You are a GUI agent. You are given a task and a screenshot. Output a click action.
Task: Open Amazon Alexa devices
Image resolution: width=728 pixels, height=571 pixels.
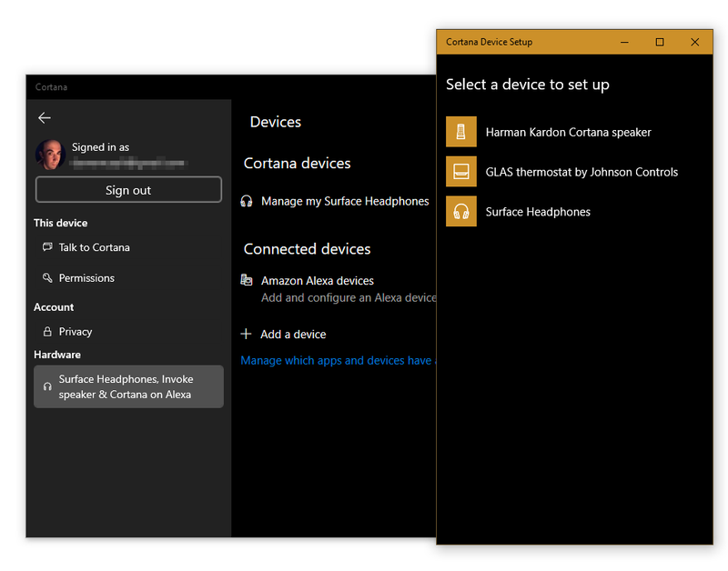point(318,281)
